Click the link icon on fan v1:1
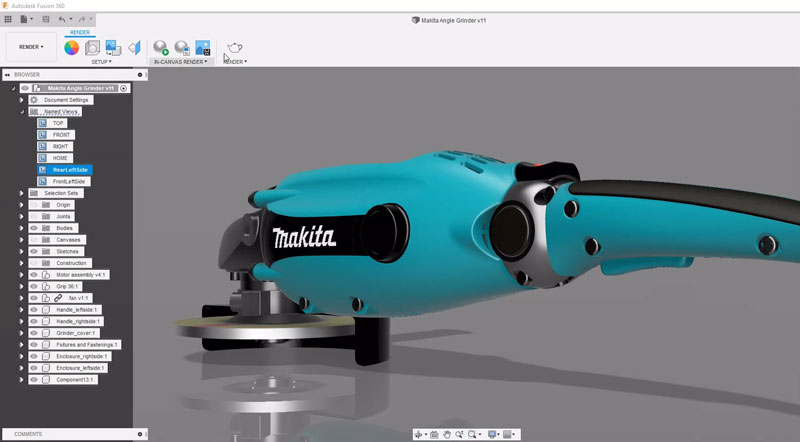 (x=58, y=298)
